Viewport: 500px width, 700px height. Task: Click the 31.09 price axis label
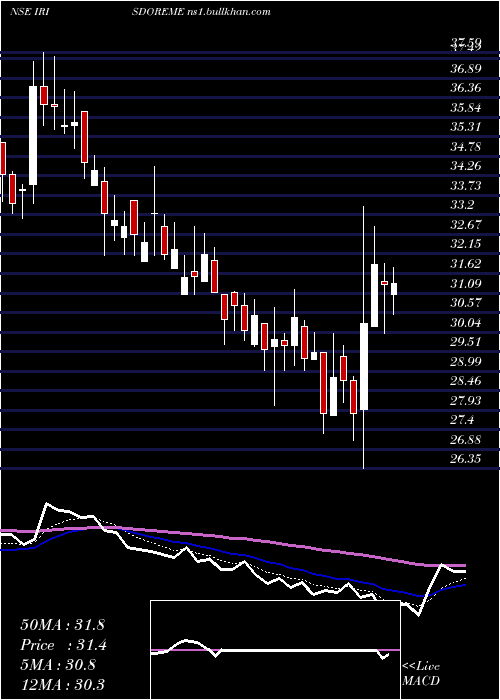pyautogui.click(x=466, y=283)
